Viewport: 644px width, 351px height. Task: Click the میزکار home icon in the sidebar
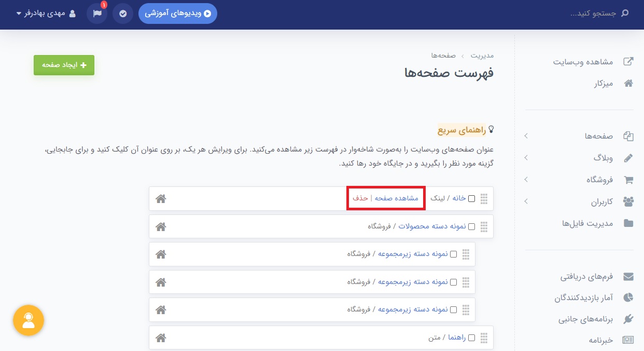tap(628, 83)
